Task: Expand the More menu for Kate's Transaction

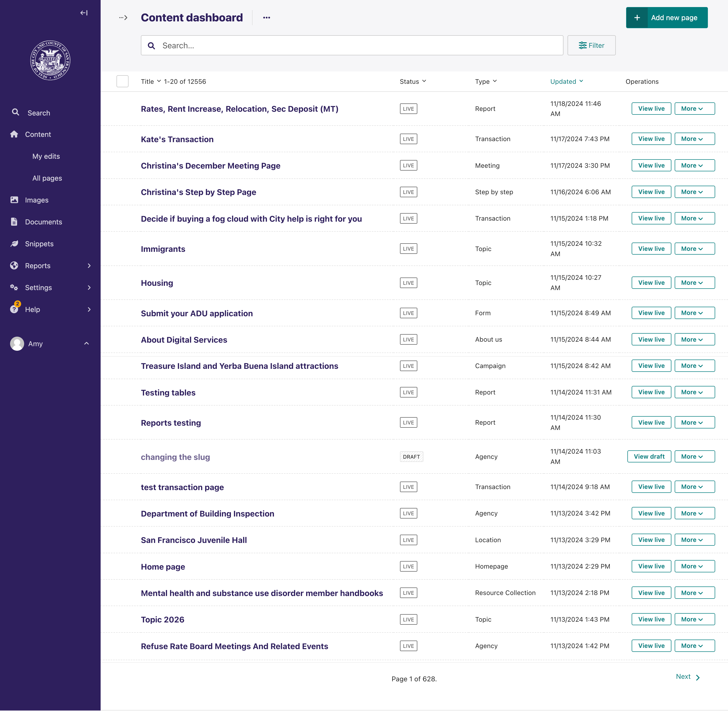Action: coord(694,139)
